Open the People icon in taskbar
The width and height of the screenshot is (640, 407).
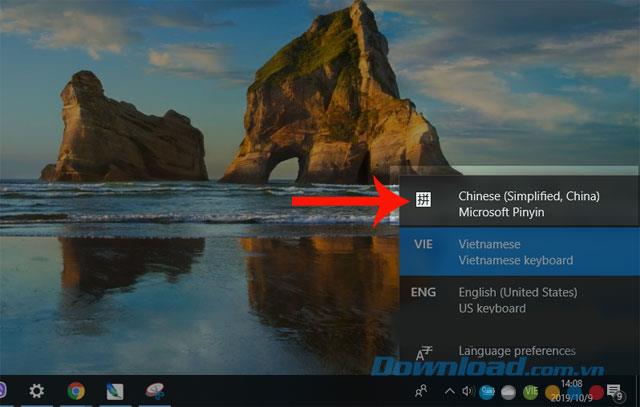click(421, 391)
